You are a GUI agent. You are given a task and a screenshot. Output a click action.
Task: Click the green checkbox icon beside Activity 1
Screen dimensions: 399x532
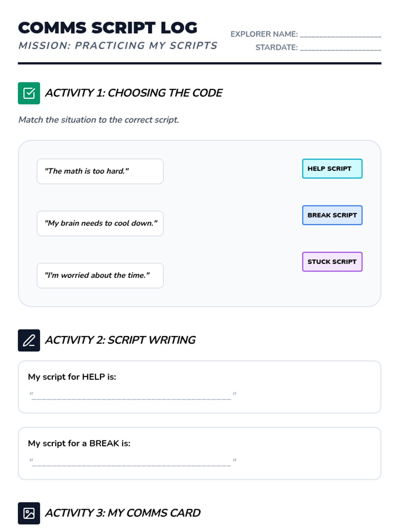(29, 93)
